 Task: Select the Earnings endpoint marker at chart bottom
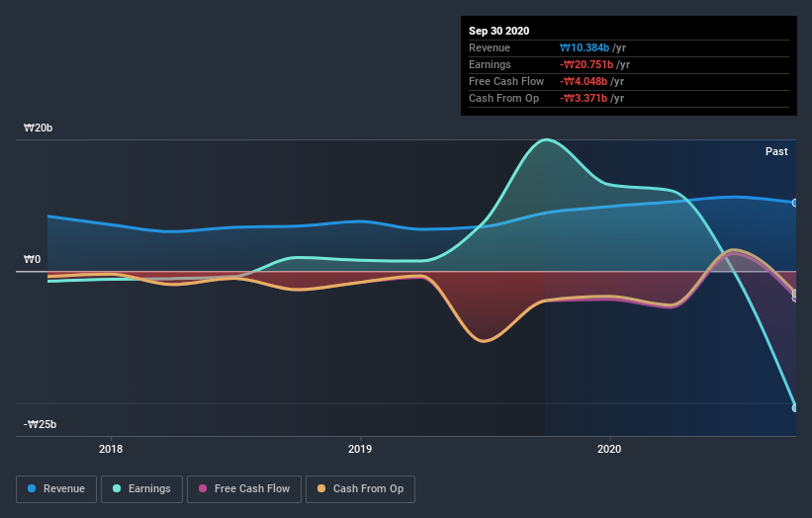tap(795, 407)
